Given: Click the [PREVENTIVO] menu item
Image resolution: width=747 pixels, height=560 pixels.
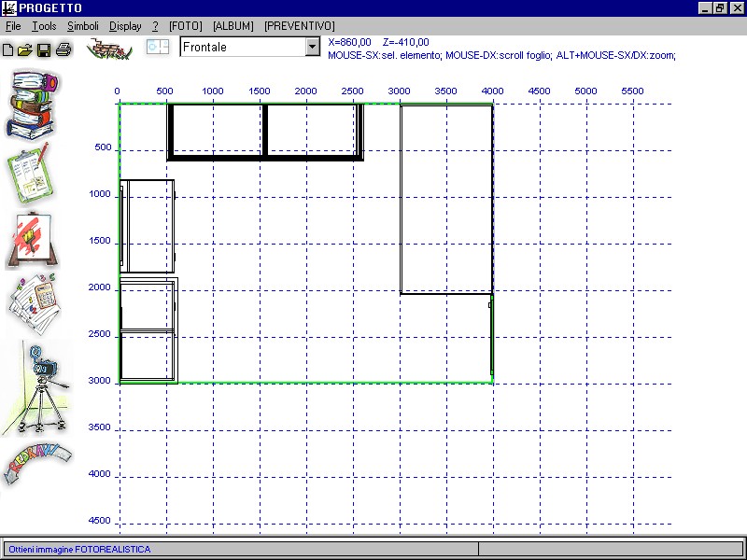Looking at the screenshot, I should [300, 26].
